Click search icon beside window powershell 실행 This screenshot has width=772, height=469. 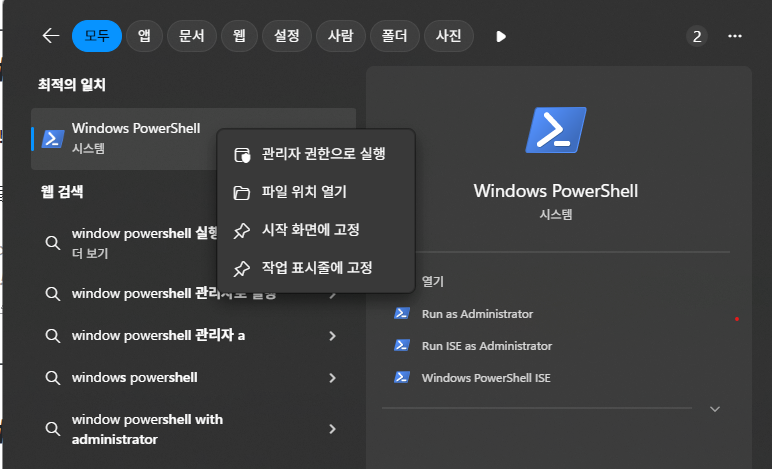[x=53, y=243]
